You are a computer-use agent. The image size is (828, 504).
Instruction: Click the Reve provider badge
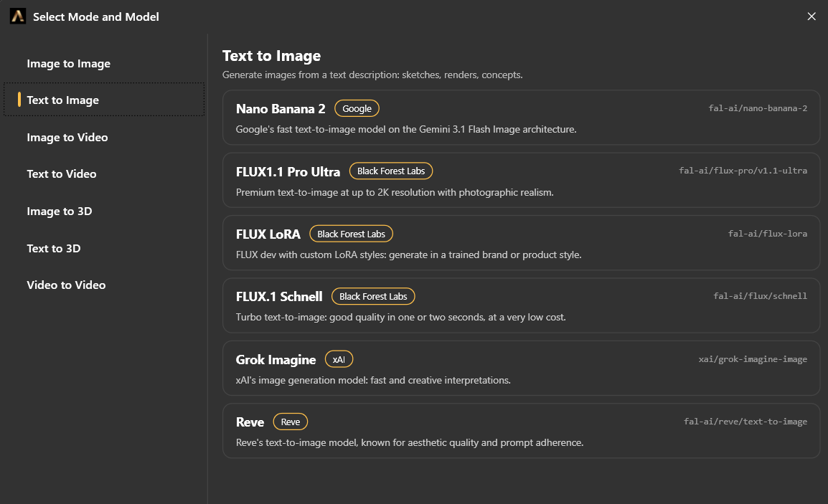(291, 422)
